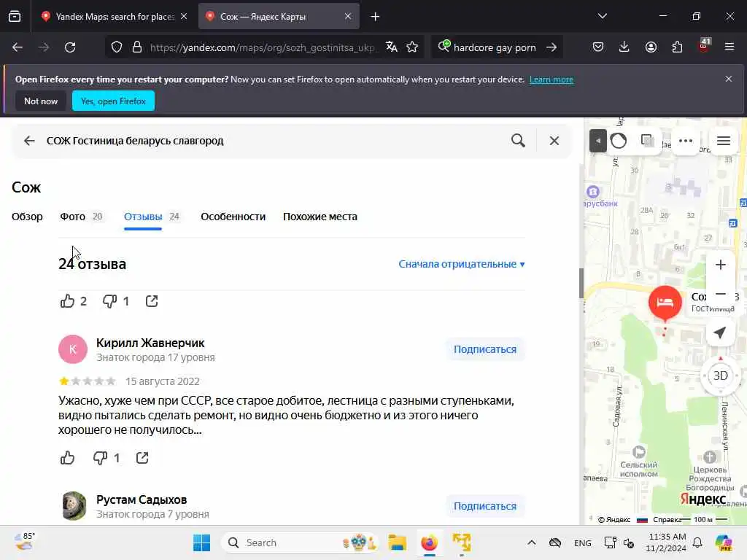Image resolution: width=747 pixels, height=560 pixels.
Task: Reload the current page
Action: 70,47
